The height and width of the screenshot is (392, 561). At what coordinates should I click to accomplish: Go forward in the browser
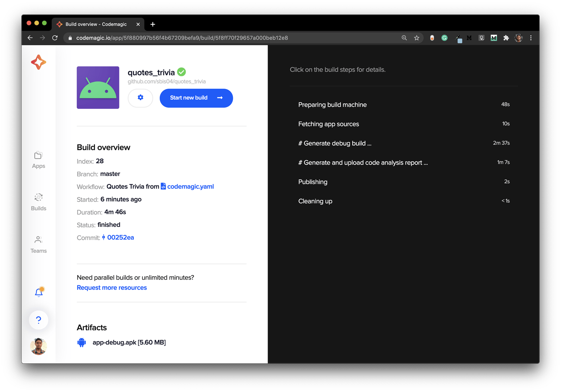tap(42, 38)
